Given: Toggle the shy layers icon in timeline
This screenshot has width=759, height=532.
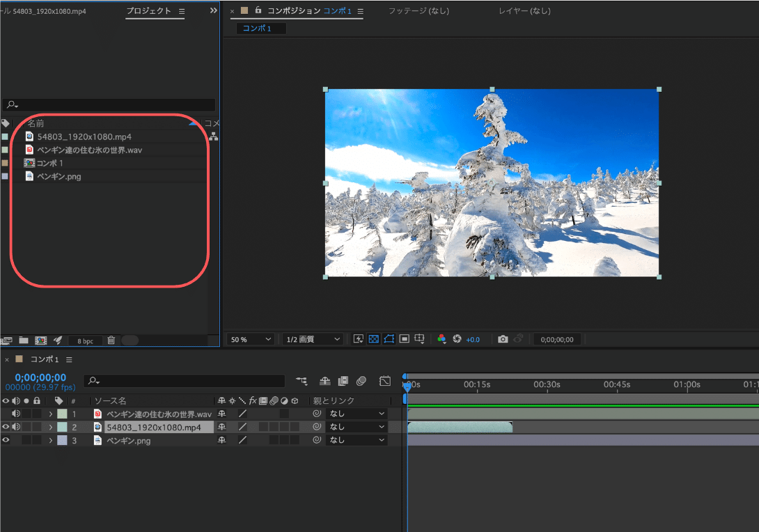Looking at the screenshot, I should click(324, 382).
